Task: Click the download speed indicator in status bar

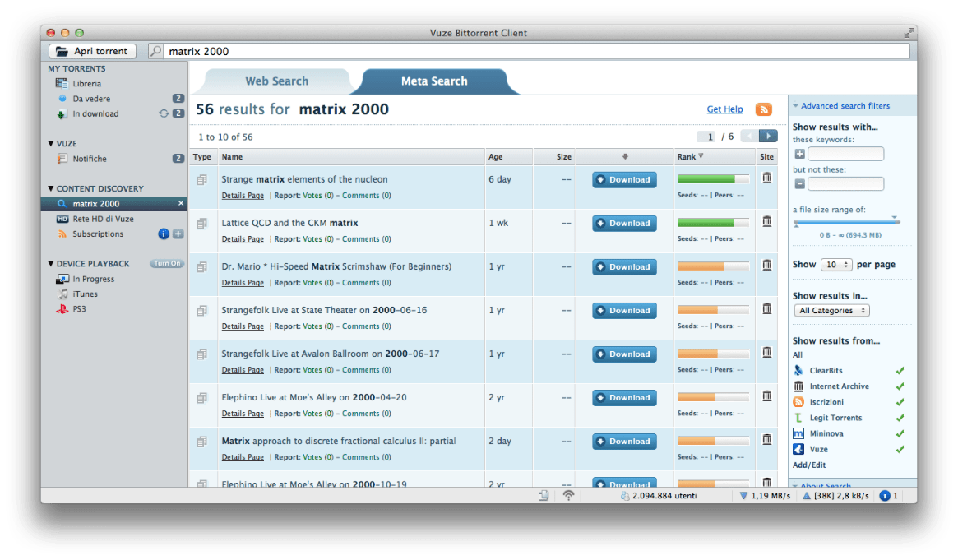Action: 765,495
